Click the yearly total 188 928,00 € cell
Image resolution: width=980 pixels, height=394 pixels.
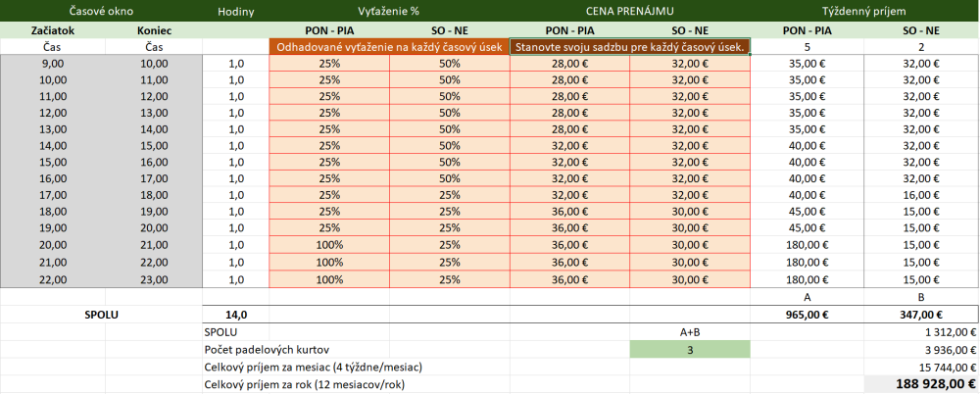[x=922, y=384]
